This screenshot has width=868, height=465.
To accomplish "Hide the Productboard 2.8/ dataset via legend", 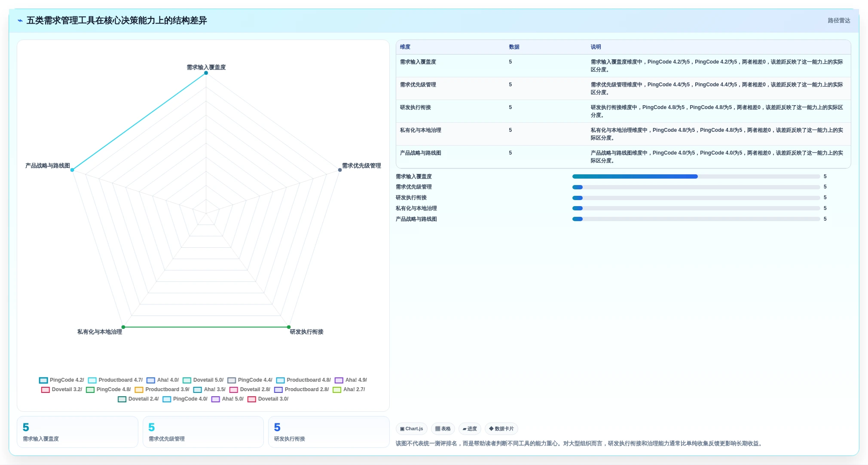I will 301,389.
